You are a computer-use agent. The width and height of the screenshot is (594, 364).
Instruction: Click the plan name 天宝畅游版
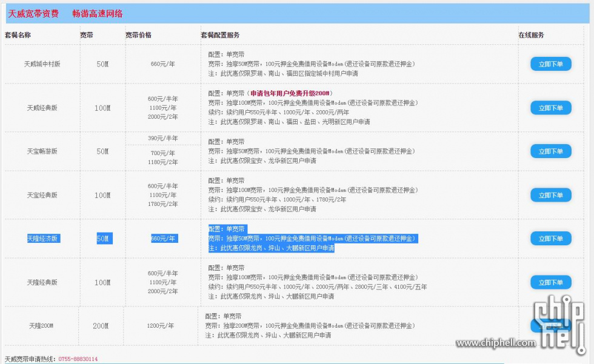tap(42, 151)
